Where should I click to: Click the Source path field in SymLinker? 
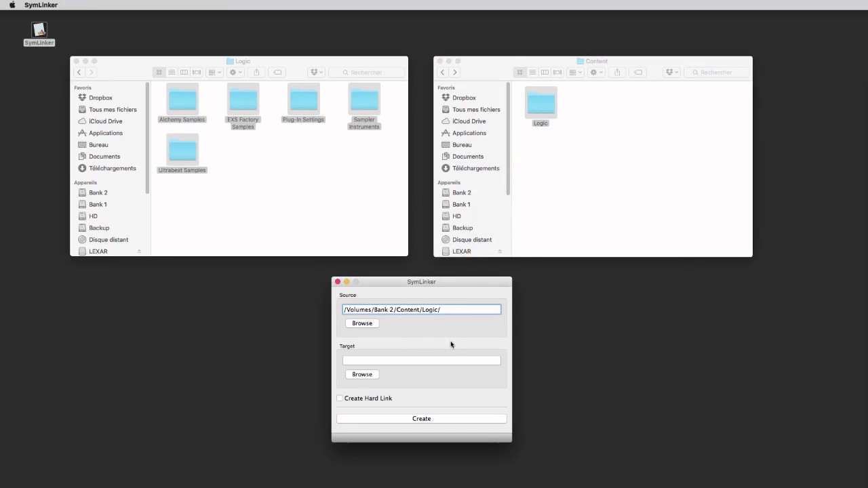[422, 309]
